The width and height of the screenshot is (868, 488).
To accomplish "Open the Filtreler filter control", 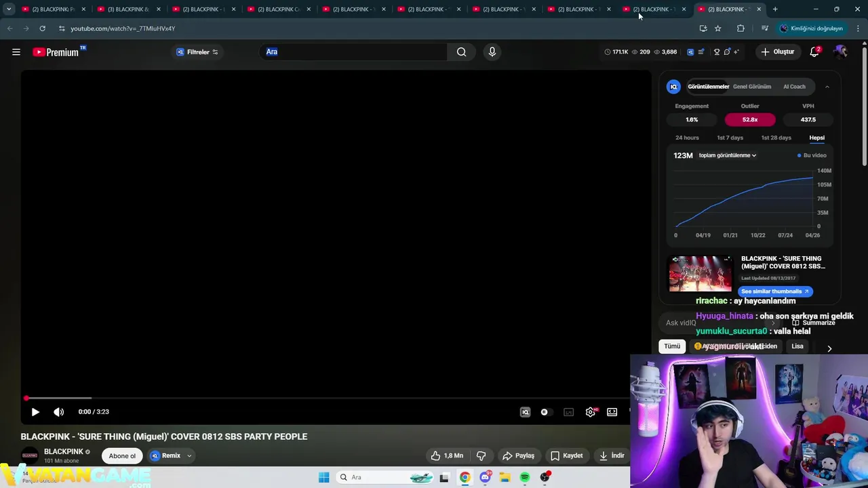I will pyautogui.click(x=197, y=52).
